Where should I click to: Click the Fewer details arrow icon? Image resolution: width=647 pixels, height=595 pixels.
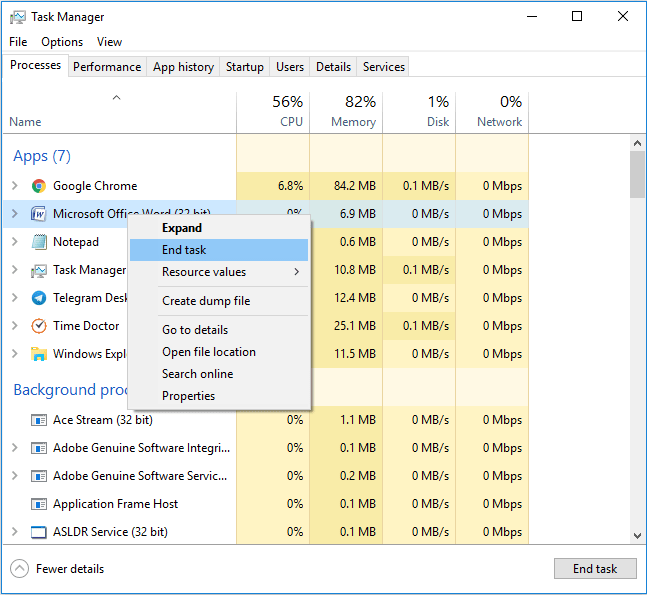coord(19,569)
